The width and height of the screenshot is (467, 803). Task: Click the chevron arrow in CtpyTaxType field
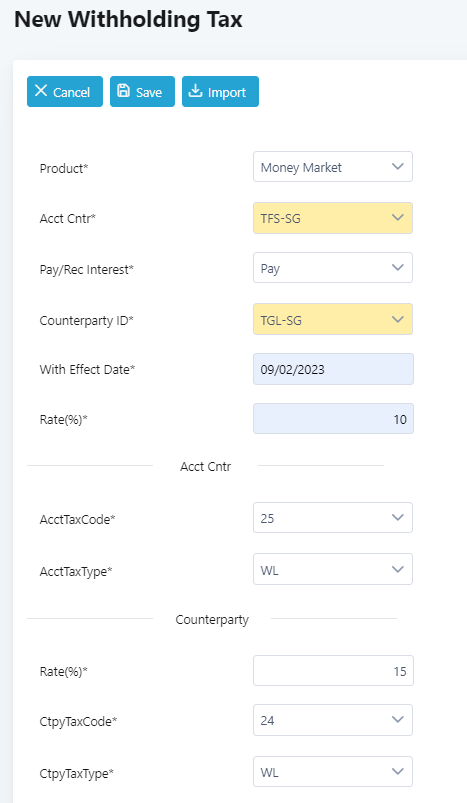(397, 771)
